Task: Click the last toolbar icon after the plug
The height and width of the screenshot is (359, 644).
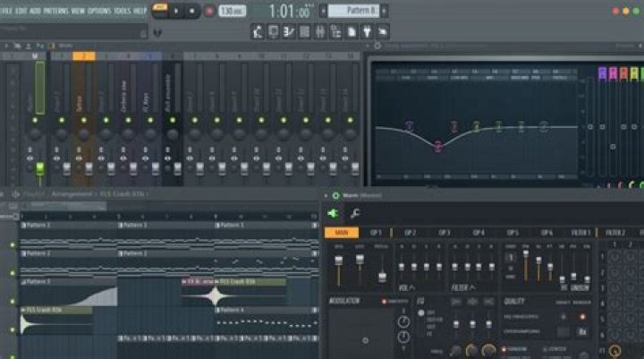Action: click(x=383, y=32)
